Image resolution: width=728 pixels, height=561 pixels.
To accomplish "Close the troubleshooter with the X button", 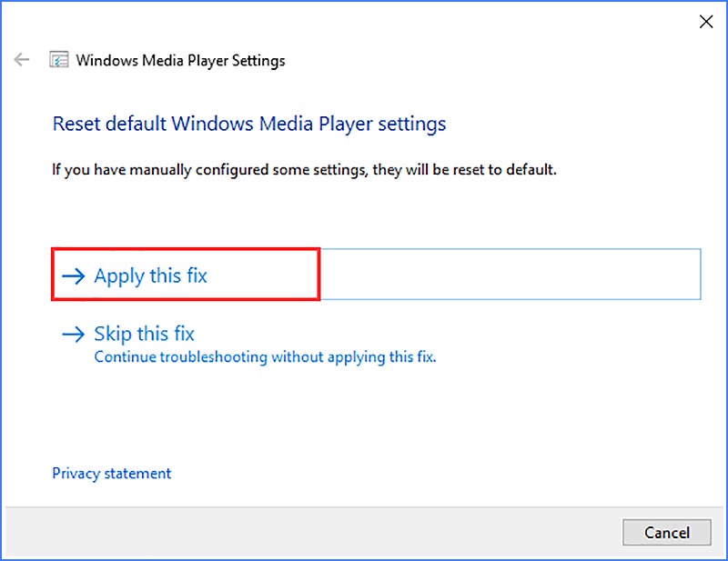I will click(x=706, y=21).
